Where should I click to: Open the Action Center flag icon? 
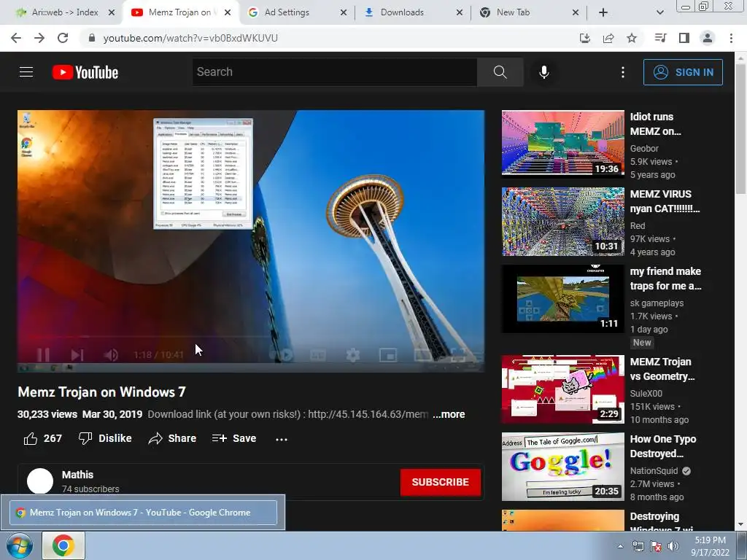[656, 546]
